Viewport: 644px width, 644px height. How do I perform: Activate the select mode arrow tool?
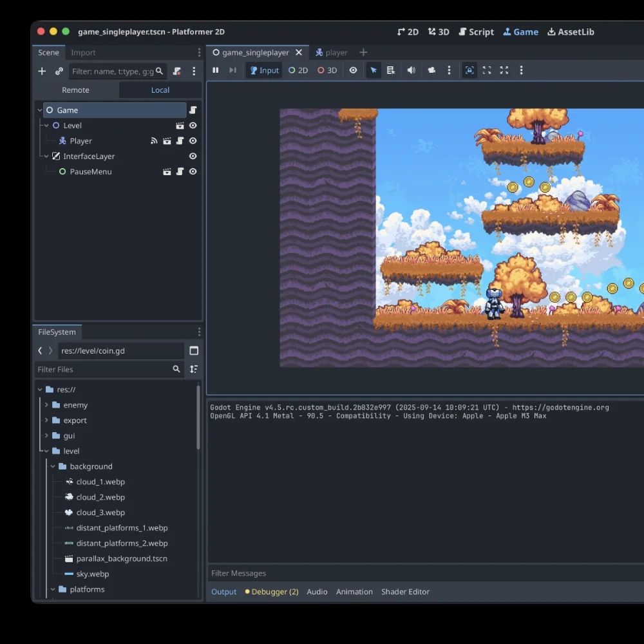[374, 70]
